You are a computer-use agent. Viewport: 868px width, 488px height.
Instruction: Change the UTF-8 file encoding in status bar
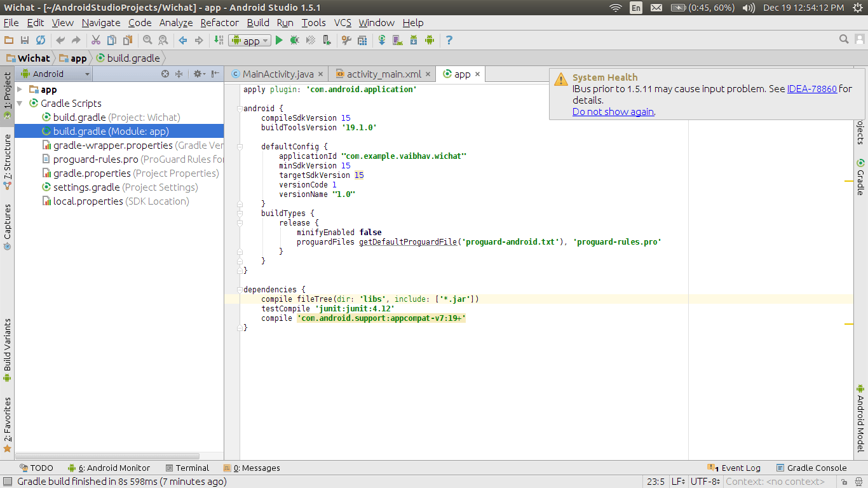click(705, 482)
